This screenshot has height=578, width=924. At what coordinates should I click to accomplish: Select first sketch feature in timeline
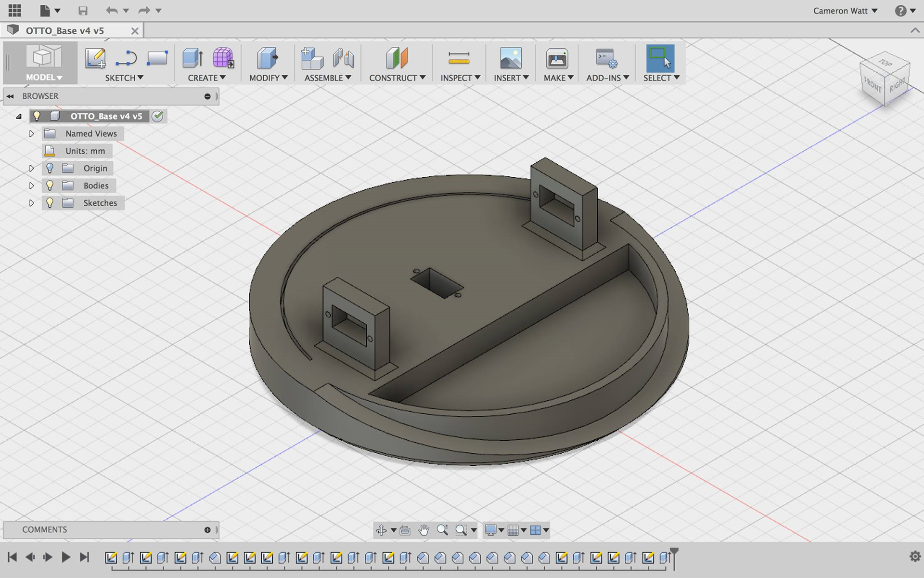pyautogui.click(x=111, y=557)
